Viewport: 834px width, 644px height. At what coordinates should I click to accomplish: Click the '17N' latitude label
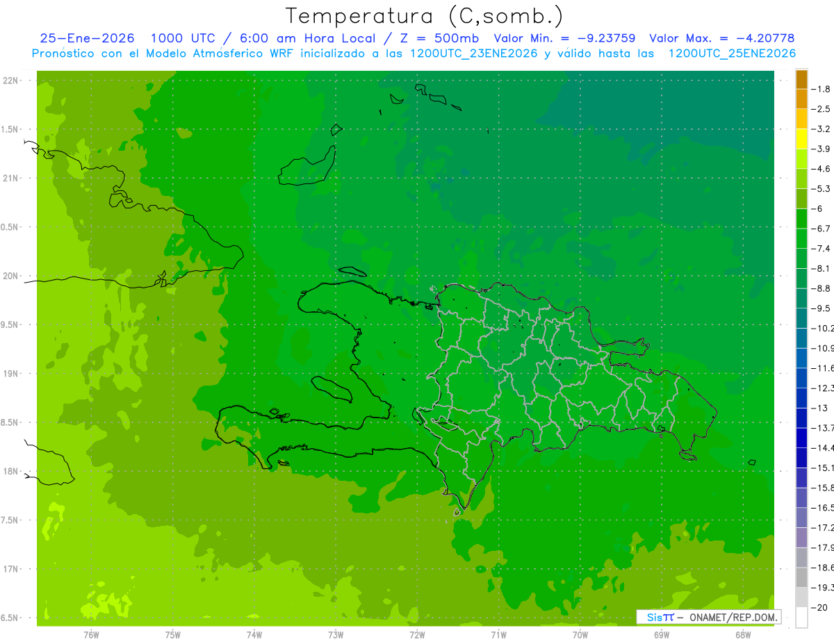(12, 569)
